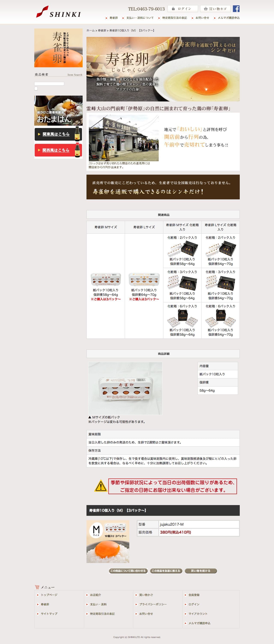This screenshot has height=644, width=274.
Task: Click the 寿雀卵 main hero banner
Action: pos(163,69)
